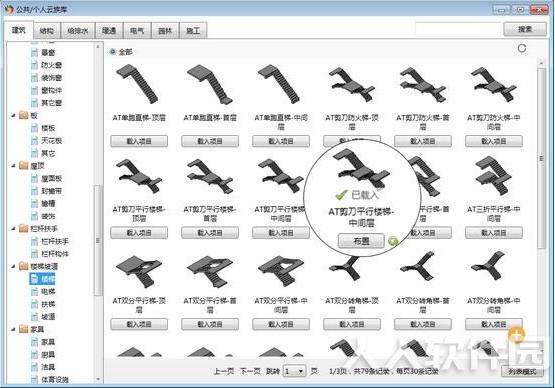This screenshot has width=555, height=388.
Task: Click the 搜索 search button
Action: point(525,29)
